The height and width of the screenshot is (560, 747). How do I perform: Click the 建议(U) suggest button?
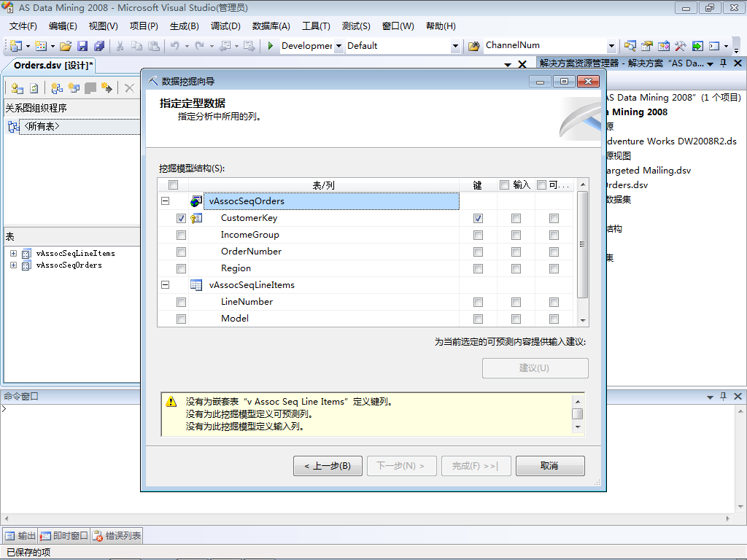coord(535,368)
